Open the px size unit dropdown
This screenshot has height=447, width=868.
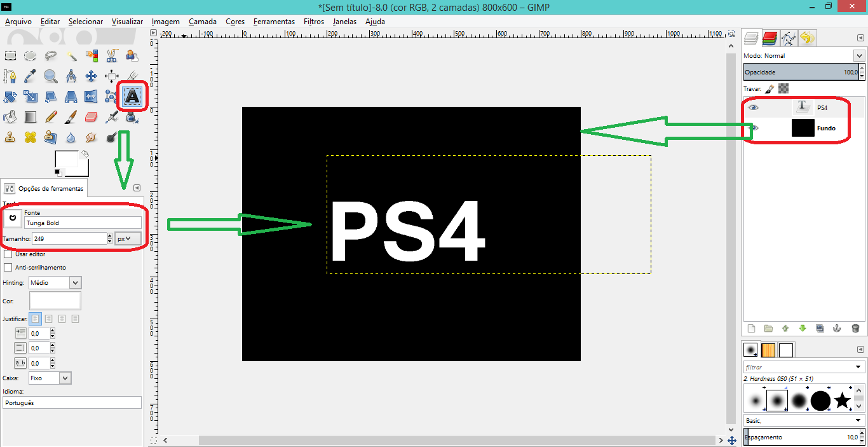[128, 238]
